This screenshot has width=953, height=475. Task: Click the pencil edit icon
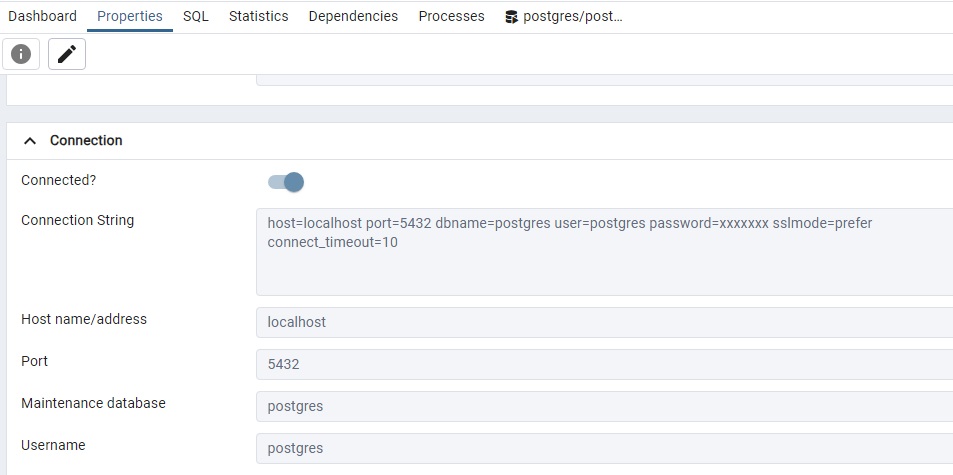click(67, 54)
